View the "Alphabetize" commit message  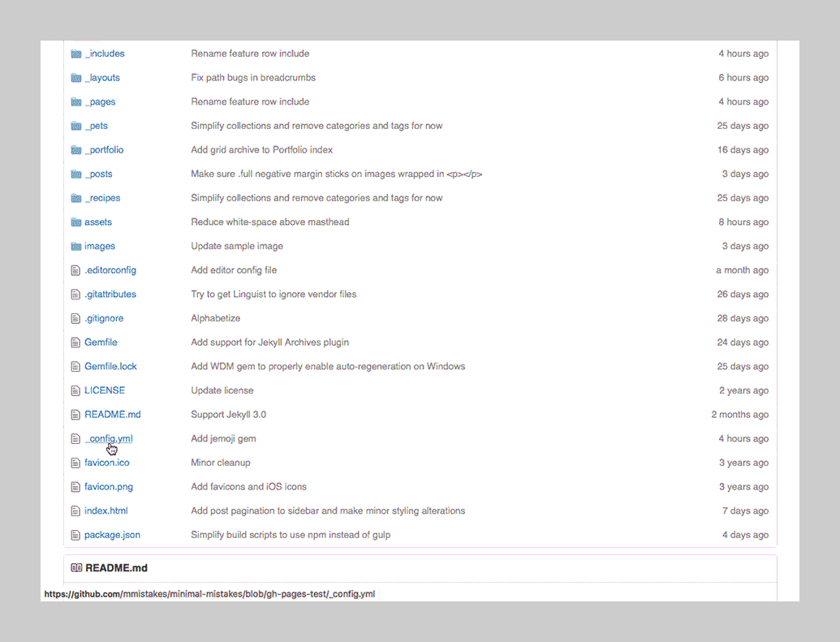215,318
